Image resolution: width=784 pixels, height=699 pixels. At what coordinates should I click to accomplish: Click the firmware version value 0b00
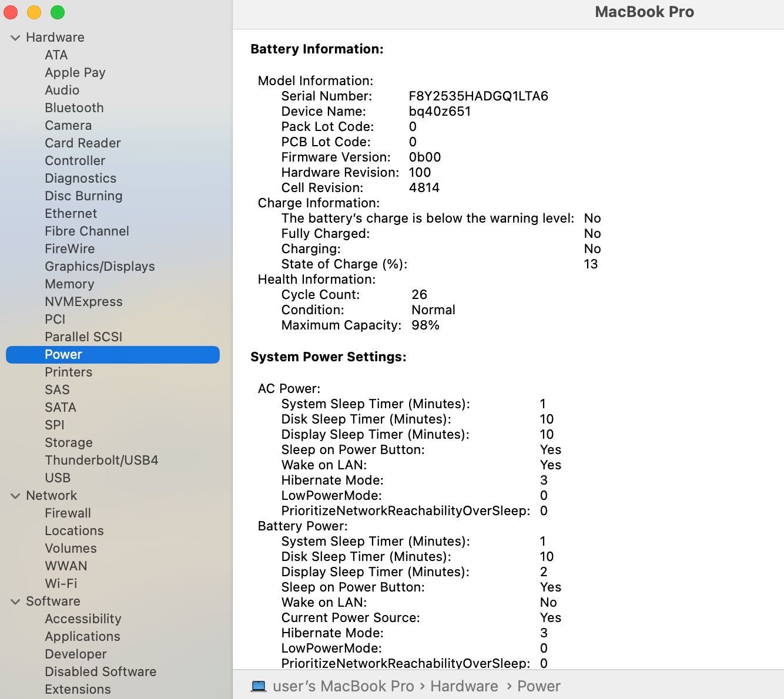point(425,157)
